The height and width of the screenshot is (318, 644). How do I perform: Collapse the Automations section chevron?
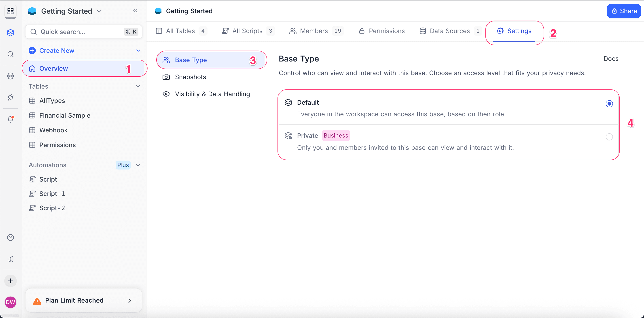[138, 165]
